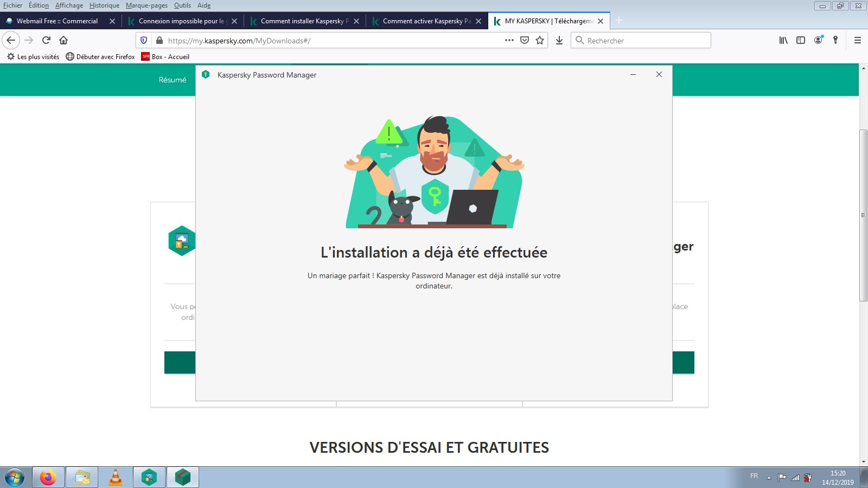Switch to Webmail Free tab
868x488 pixels.
57,21
